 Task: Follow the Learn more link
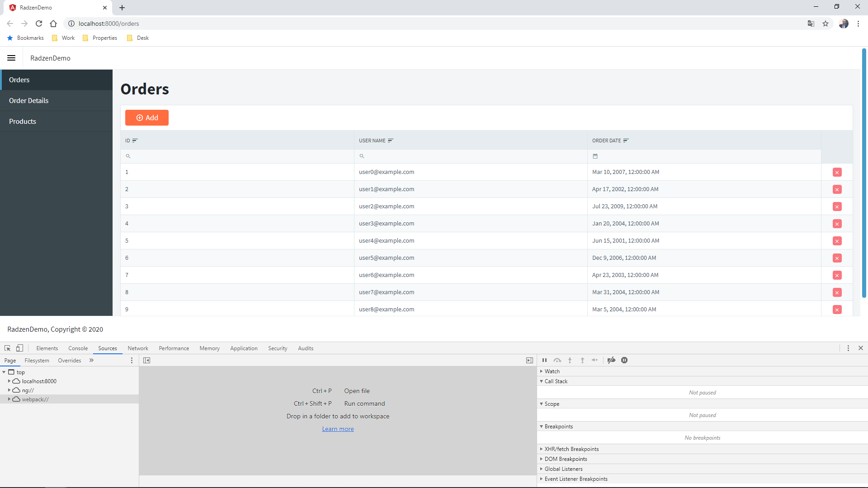[338, 429]
